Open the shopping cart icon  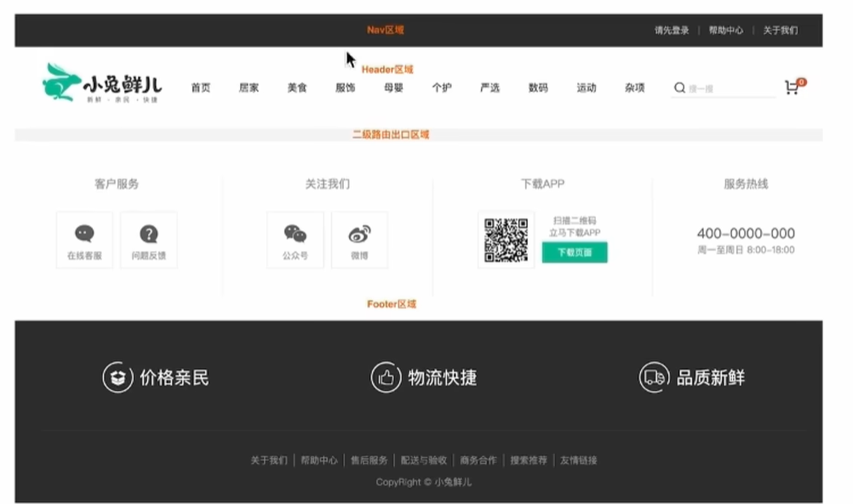(x=792, y=88)
